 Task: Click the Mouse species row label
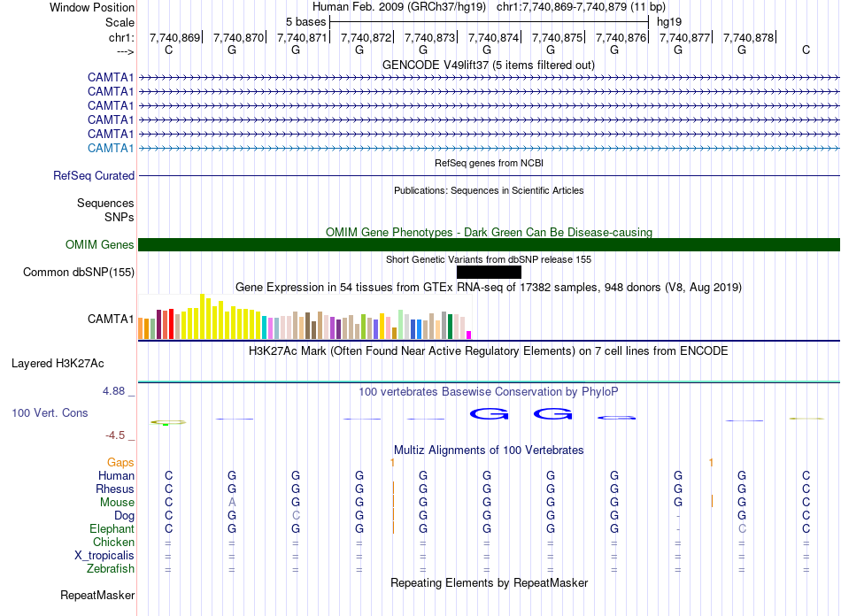(117, 503)
